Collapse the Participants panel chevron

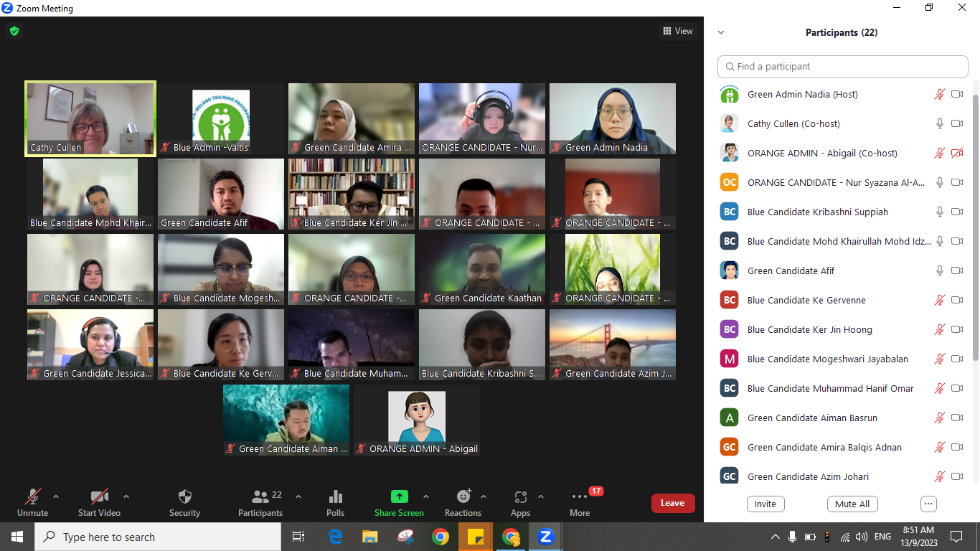721,32
